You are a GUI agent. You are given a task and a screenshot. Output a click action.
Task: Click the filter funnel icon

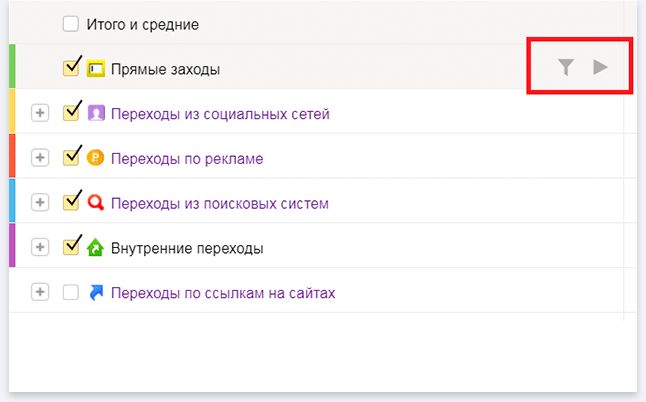[566, 67]
